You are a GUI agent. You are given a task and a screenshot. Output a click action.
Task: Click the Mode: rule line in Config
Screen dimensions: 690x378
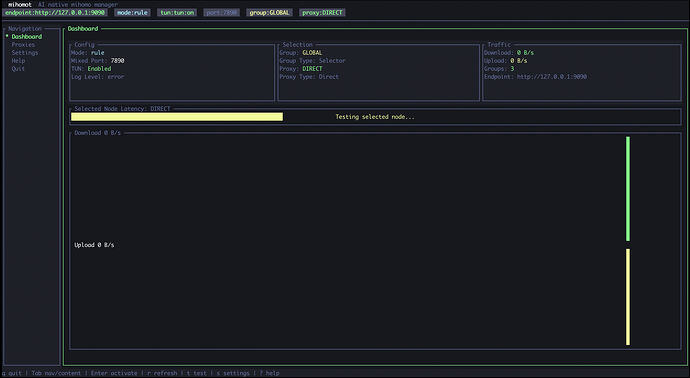pos(88,52)
